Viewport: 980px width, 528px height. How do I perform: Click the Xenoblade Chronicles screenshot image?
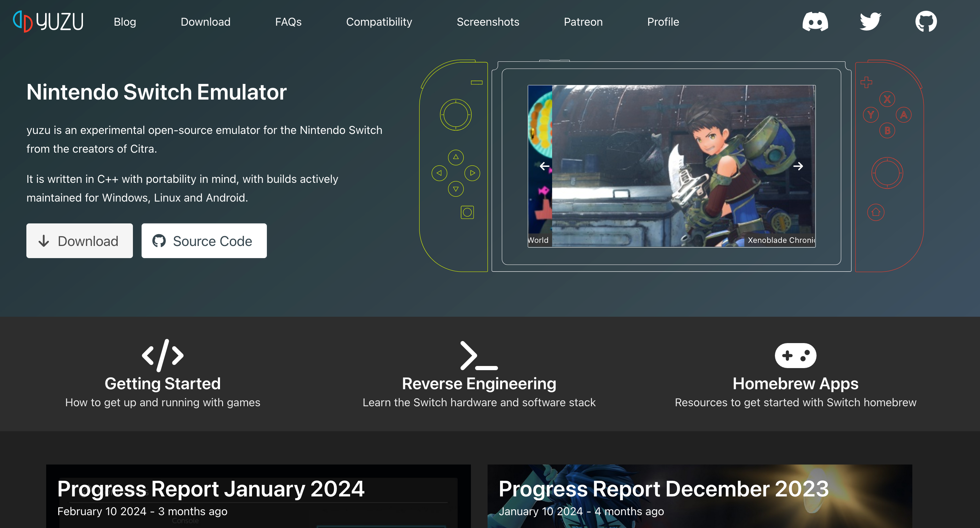click(x=684, y=166)
